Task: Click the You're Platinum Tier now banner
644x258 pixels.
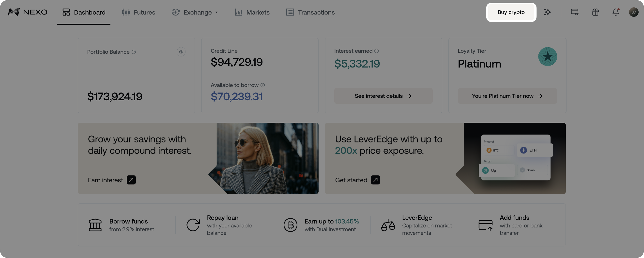Action: 507,96
